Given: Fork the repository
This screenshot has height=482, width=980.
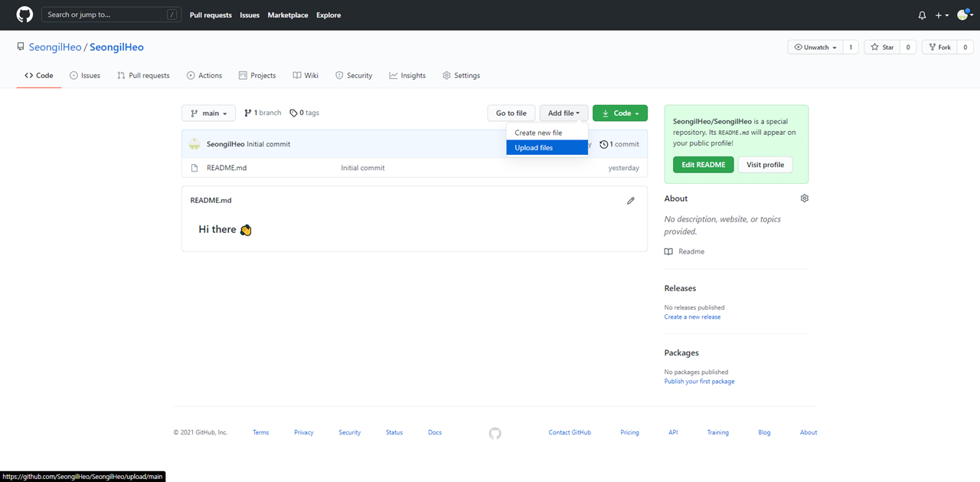Looking at the screenshot, I should click(939, 48).
